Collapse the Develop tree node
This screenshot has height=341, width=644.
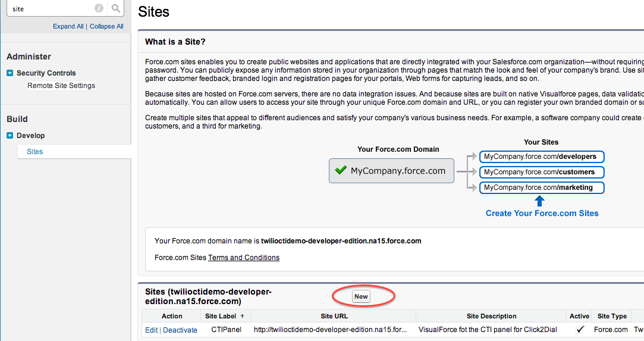pos(10,136)
